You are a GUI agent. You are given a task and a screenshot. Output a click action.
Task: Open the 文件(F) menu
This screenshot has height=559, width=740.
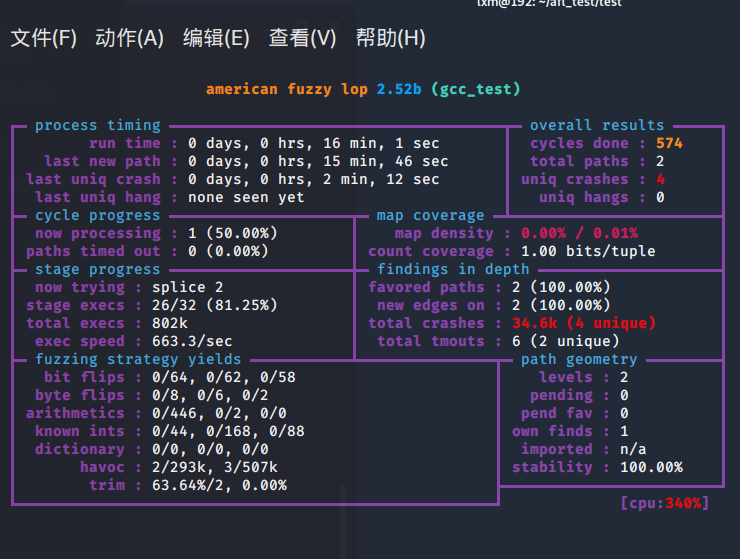pos(43,39)
